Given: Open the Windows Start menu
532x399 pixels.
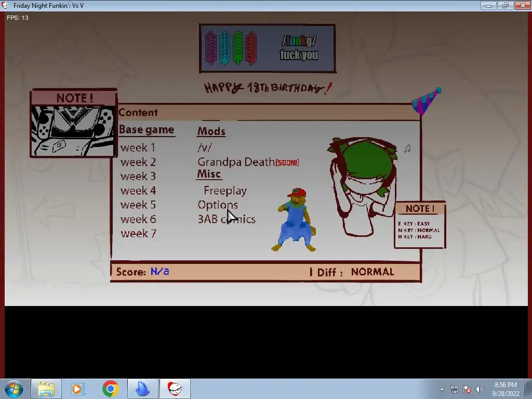Looking at the screenshot, I should click(x=14, y=389).
